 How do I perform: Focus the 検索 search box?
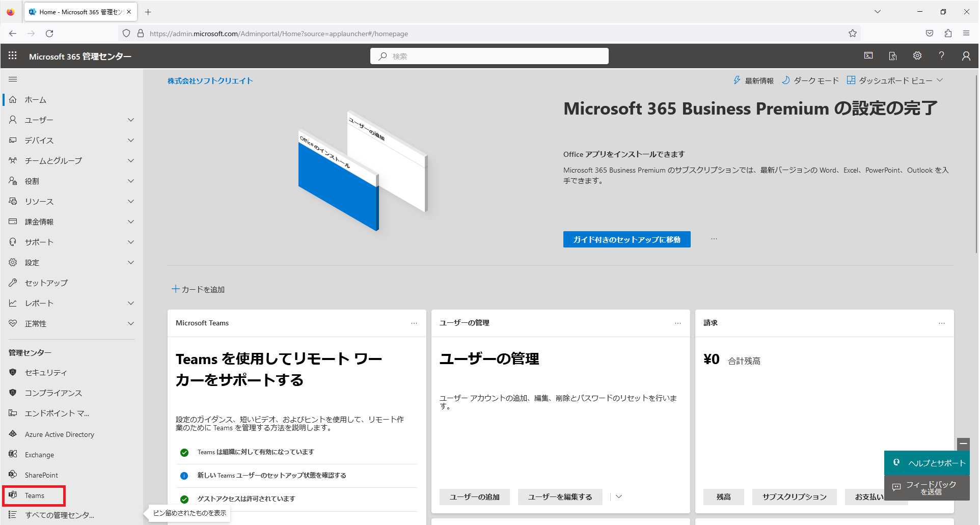pyautogui.click(x=489, y=56)
